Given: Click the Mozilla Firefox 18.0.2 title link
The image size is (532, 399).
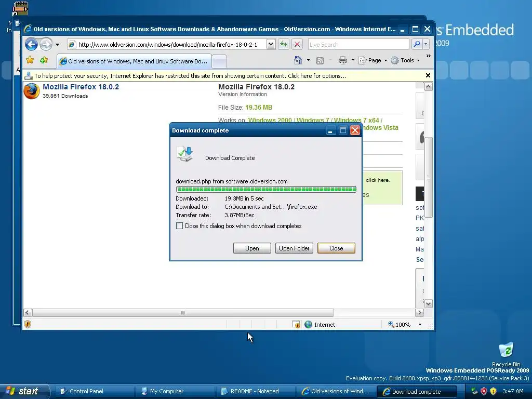Looking at the screenshot, I should (81, 87).
